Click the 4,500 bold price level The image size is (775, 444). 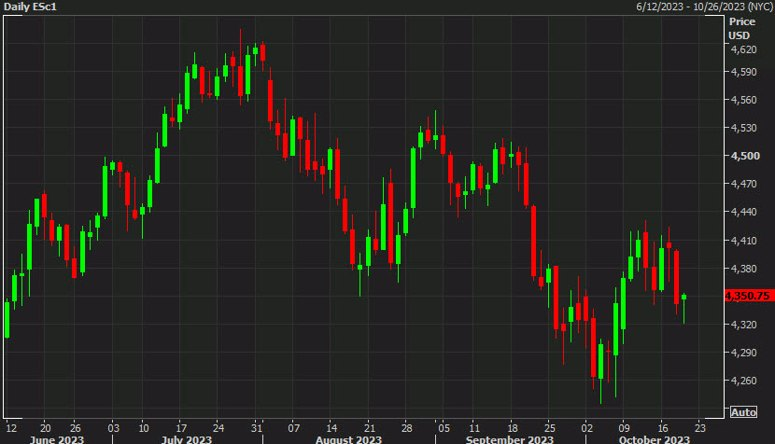pyautogui.click(x=745, y=156)
